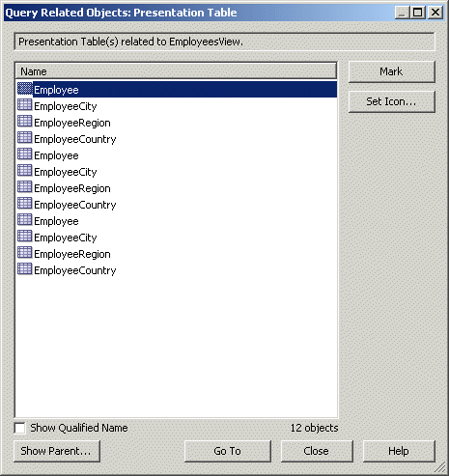Click the table icon beside last EmployeeRegion
Viewport: 449px width, 476px height.
tap(25, 253)
